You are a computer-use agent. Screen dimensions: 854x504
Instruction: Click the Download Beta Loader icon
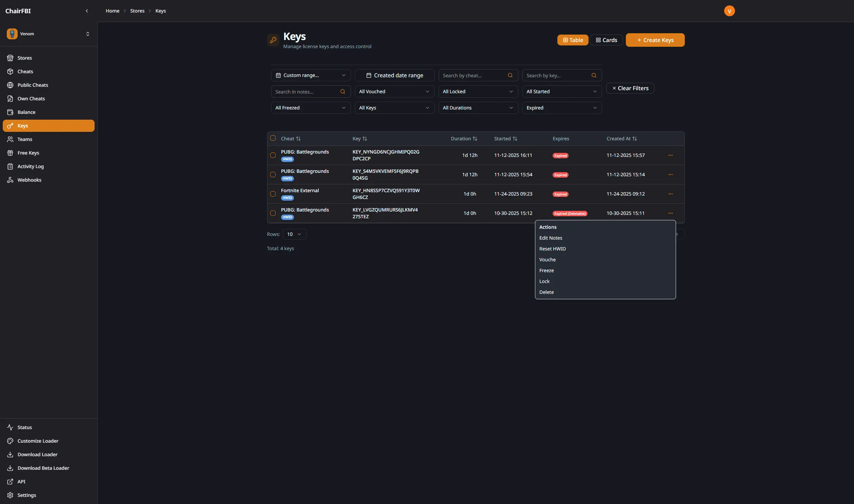(10, 468)
